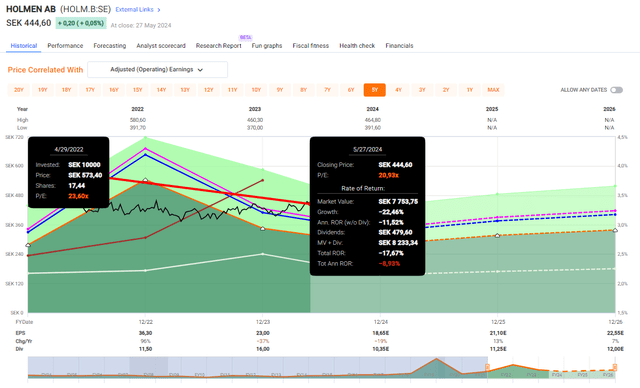Select the 11Y time range
This screenshot has width=640, height=388.
point(232,90)
